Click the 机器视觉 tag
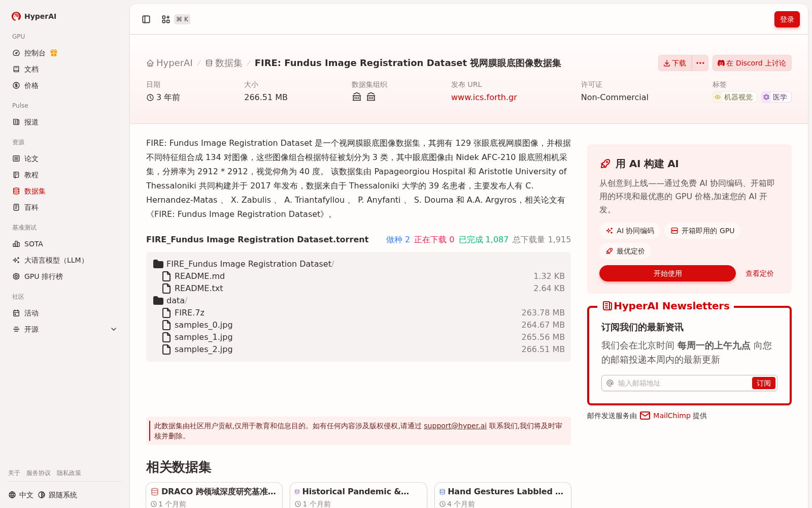 [735, 97]
